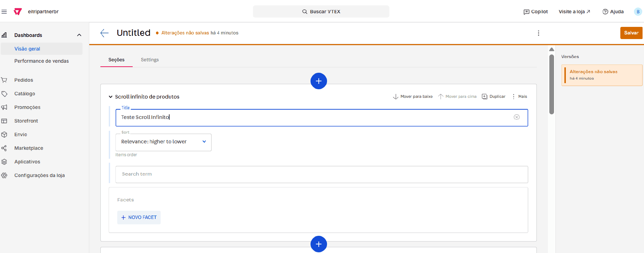Viewport: 644px width, 253px height.
Task: Click the Items order helper text
Action: pos(126,155)
